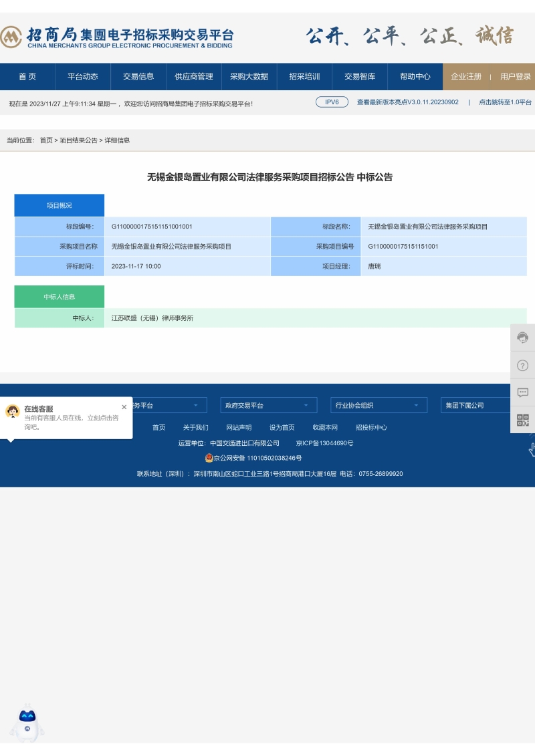Image resolution: width=535 pixels, height=756 pixels.
Task: Click the 在线客服 avatar icon
Action: (13, 411)
